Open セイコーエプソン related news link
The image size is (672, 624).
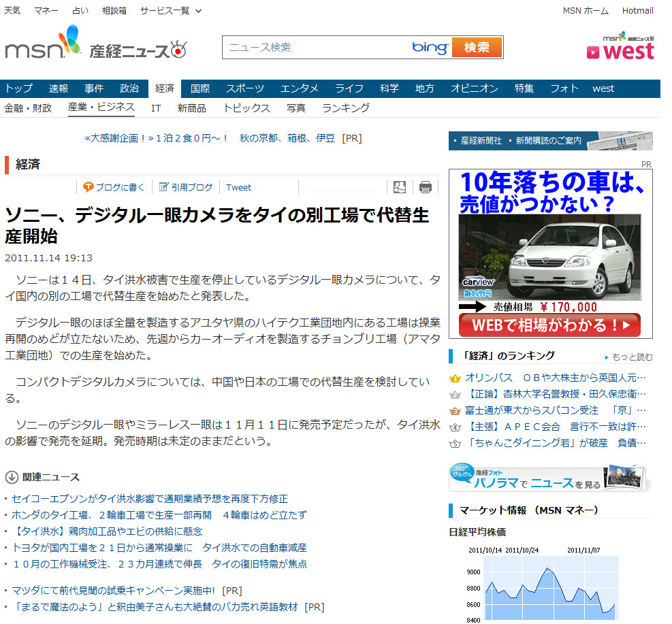(150, 499)
